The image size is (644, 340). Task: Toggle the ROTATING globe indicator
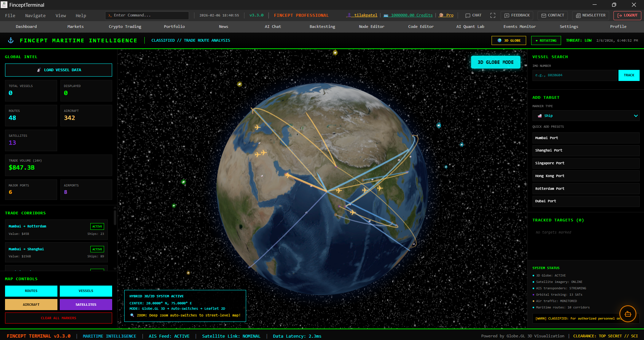click(x=546, y=40)
